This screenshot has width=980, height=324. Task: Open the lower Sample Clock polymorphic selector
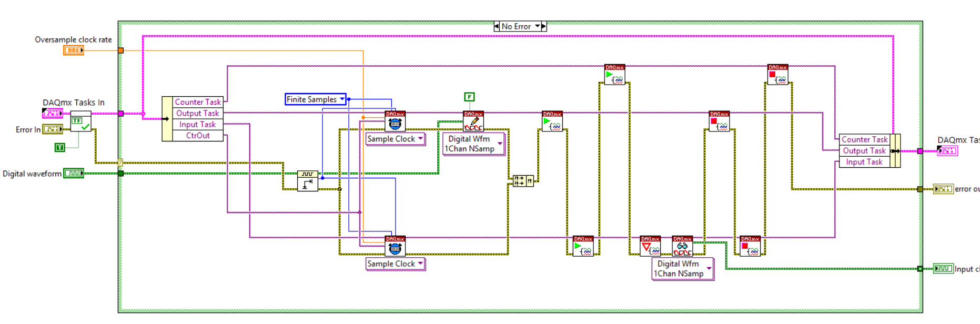coord(395,264)
